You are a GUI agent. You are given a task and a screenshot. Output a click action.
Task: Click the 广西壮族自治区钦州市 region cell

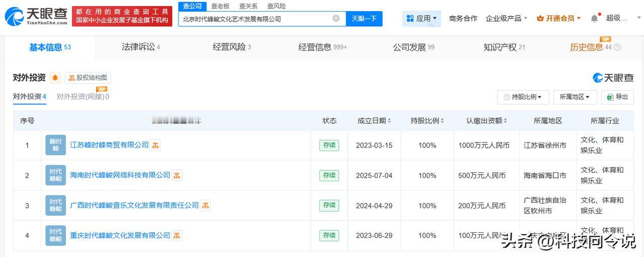coord(545,206)
